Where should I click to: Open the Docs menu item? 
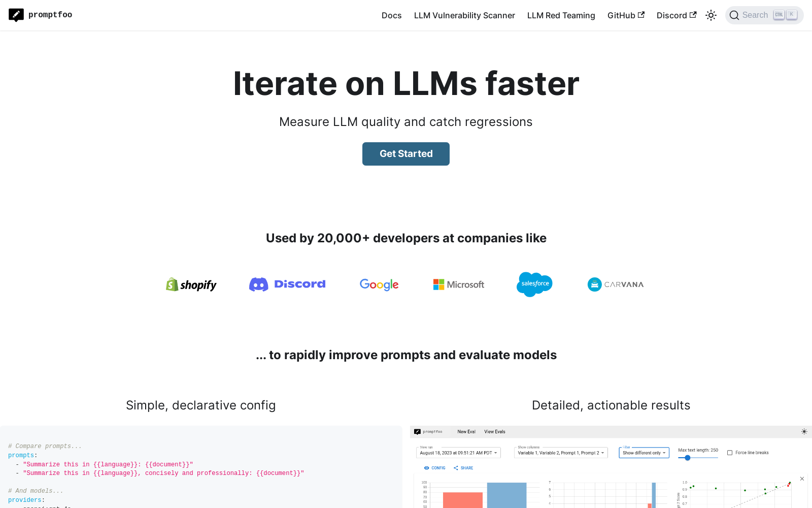(391, 15)
